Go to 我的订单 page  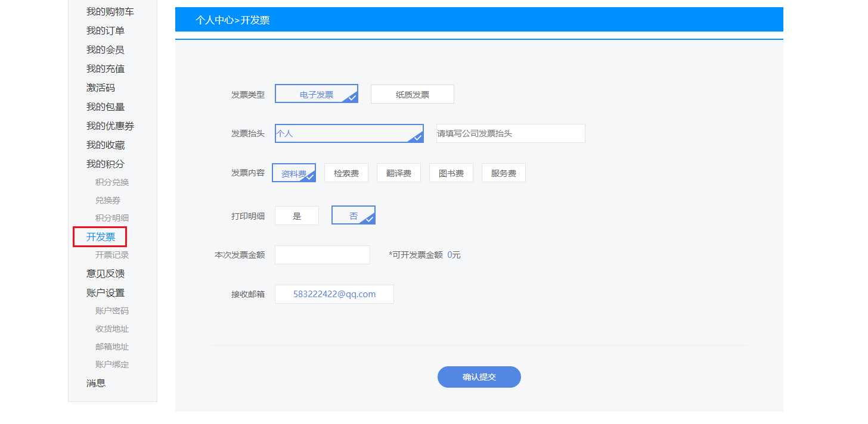point(106,31)
